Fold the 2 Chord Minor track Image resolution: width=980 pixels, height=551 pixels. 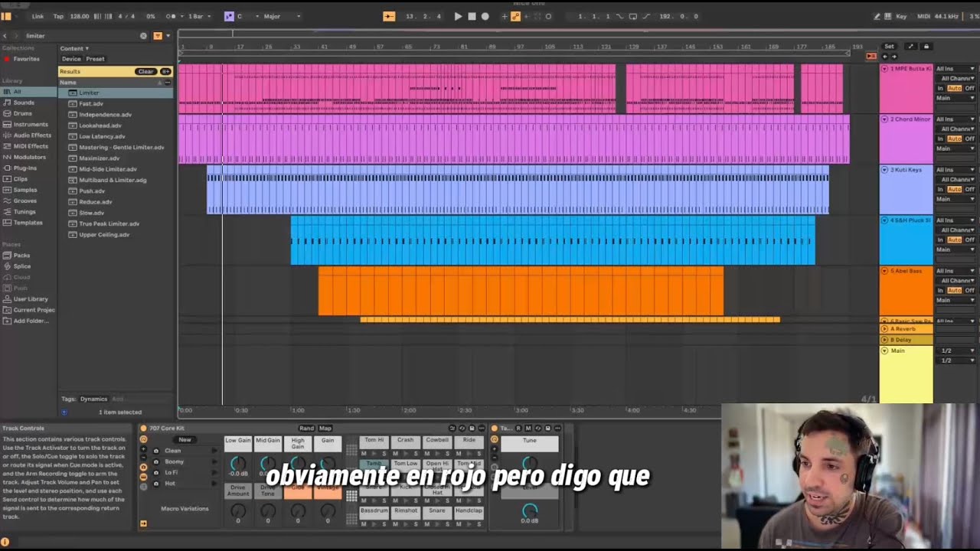[x=885, y=119]
